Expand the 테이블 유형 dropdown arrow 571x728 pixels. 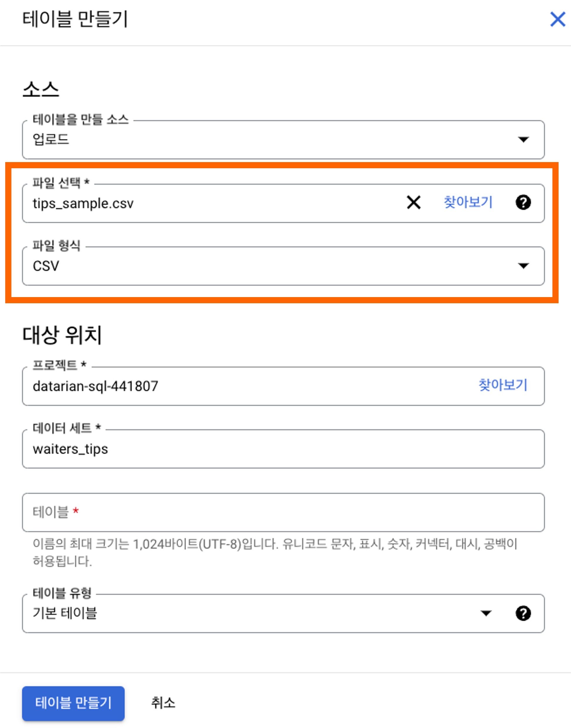486,613
